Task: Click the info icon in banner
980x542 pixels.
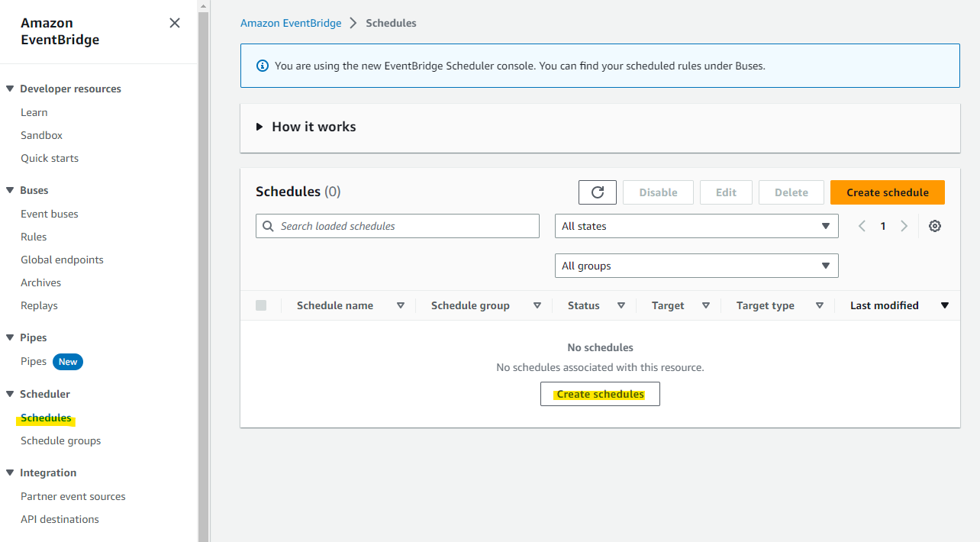Action: [263, 66]
